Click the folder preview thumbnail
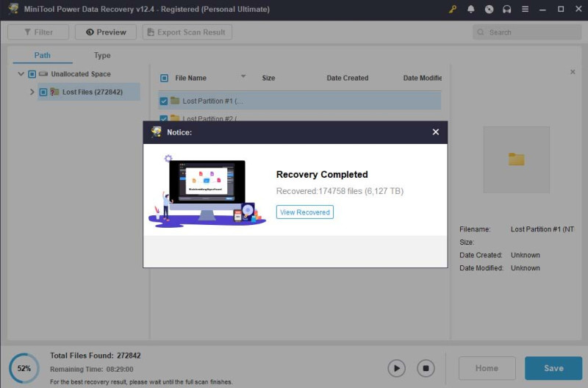This screenshot has width=588, height=388. (x=516, y=159)
